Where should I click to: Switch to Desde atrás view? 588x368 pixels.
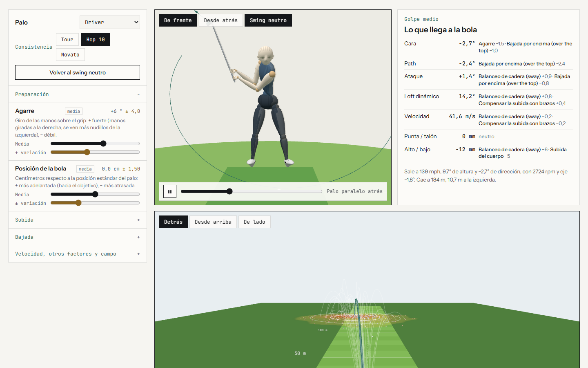[x=221, y=20]
